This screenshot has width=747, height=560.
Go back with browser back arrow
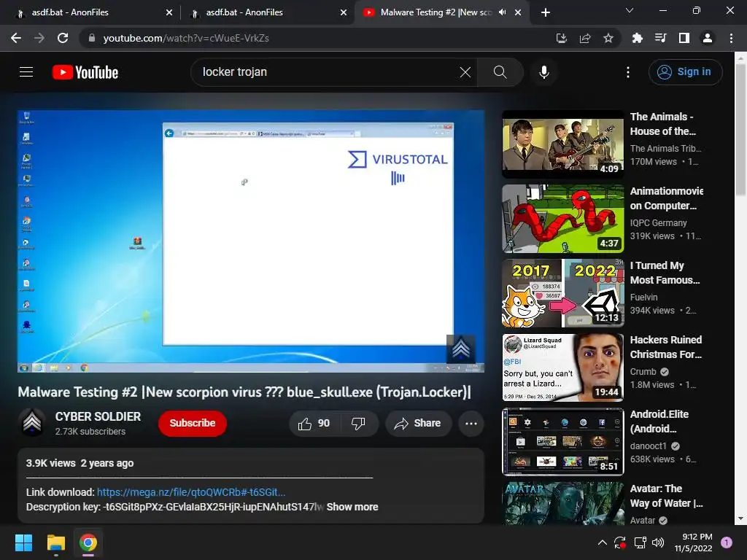[x=16, y=38]
